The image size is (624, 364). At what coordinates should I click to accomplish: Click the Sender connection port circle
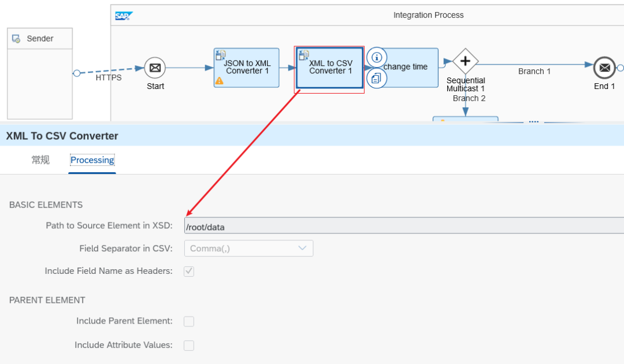(x=76, y=73)
